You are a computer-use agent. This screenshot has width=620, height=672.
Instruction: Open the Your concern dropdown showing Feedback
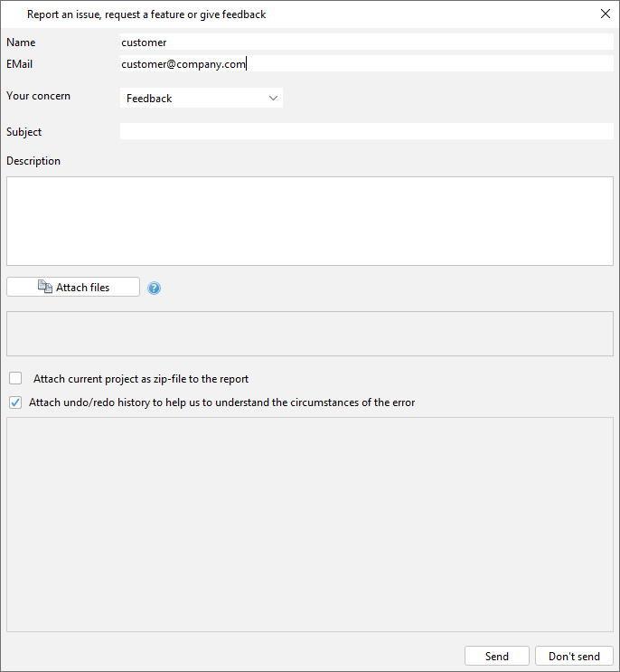[202, 99]
